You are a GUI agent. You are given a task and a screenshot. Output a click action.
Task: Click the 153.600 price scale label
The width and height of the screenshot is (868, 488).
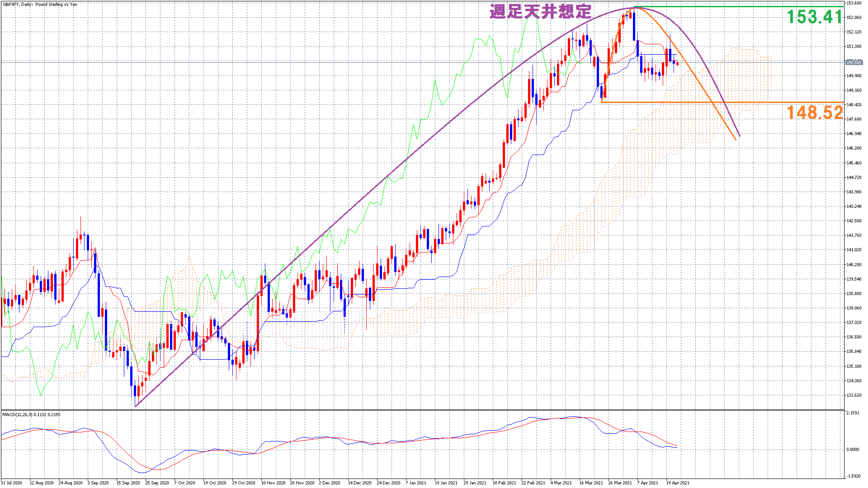pos(854,3)
